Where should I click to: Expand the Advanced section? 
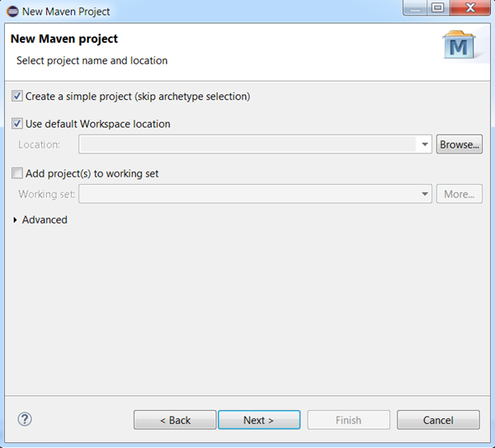pyautogui.click(x=16, y=220)
